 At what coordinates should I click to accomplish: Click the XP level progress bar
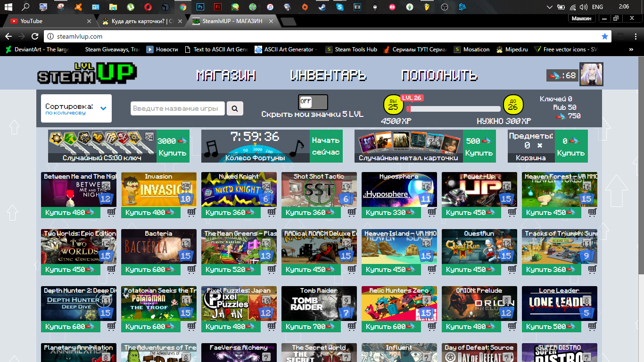454,109
